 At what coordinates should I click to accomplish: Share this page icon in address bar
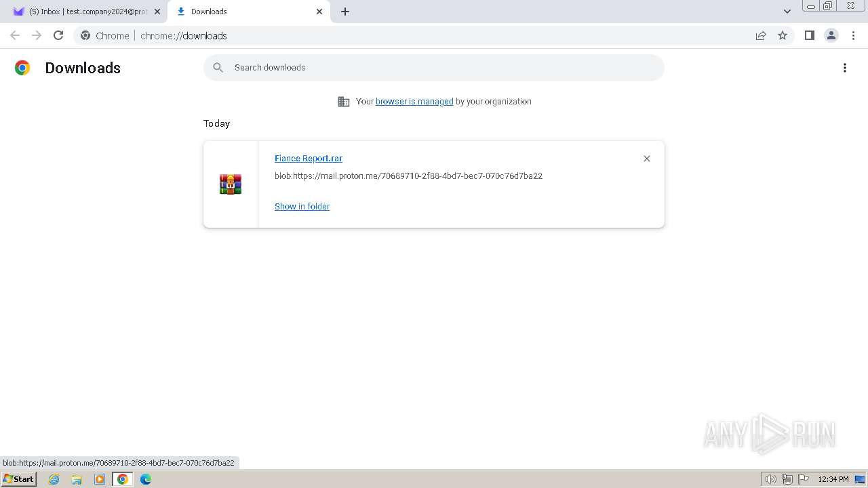click(x=761, y=35)
